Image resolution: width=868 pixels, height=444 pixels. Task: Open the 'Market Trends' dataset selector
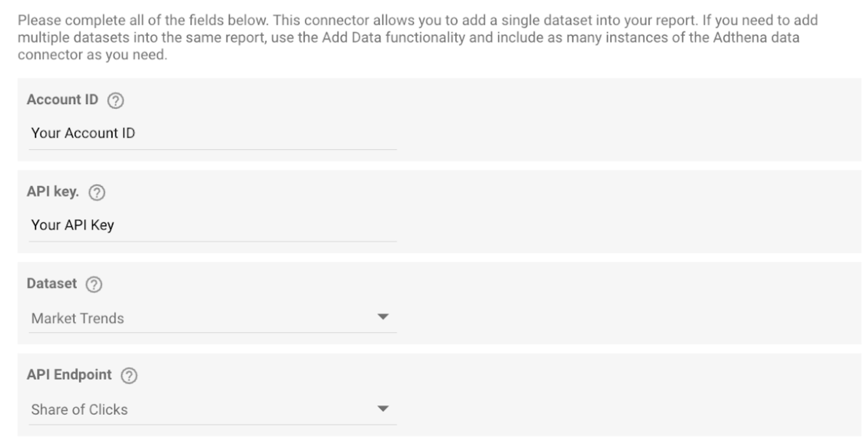212,318
